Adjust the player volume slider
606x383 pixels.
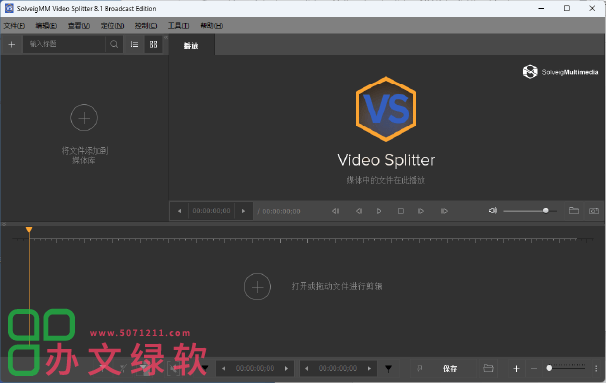coord(530,211)
